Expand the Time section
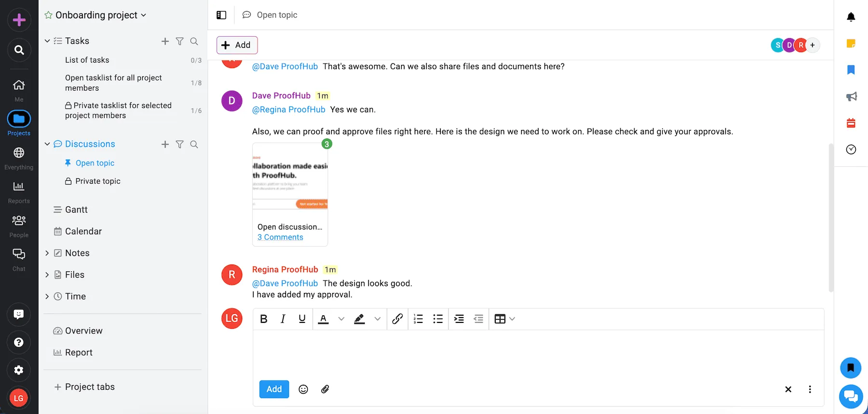This screenshot has height=414, width=868. [47, 296]
